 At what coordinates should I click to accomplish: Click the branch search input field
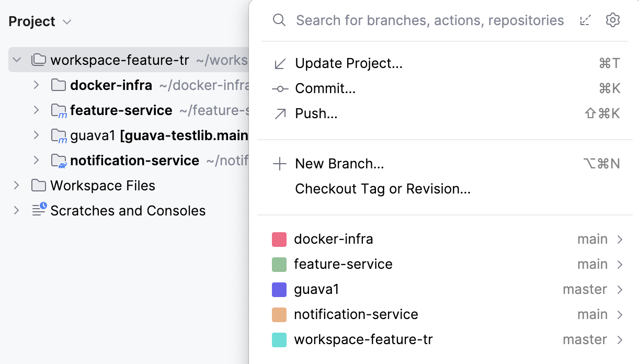click(x=429, y=20)
